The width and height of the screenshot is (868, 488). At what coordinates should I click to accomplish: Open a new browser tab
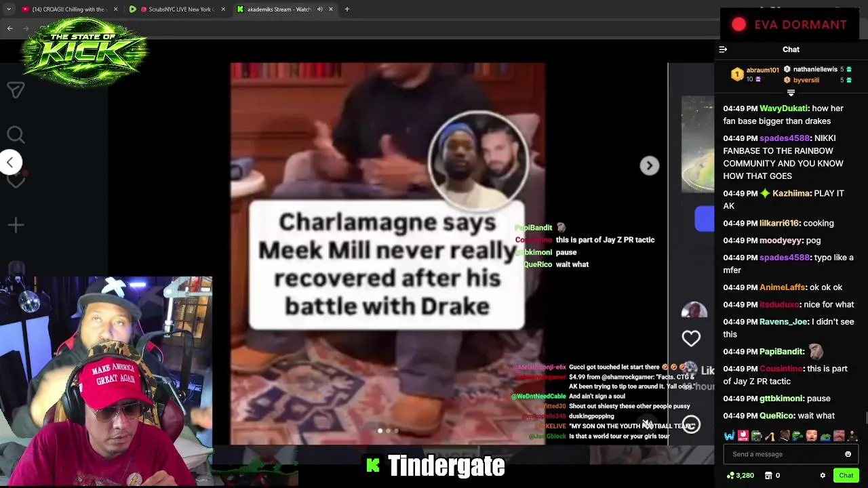(x=347, y=9)
